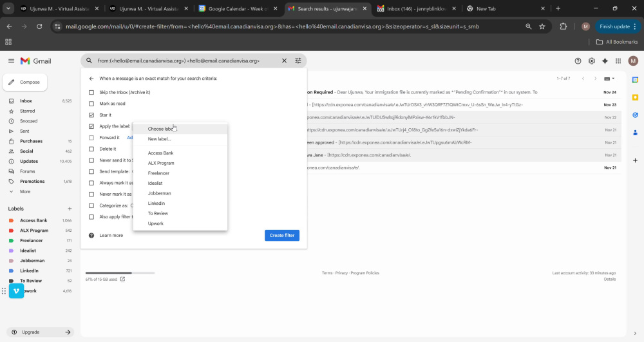Open Google Calendar side panel icon

pyautogui.click(x=635, y=80)
